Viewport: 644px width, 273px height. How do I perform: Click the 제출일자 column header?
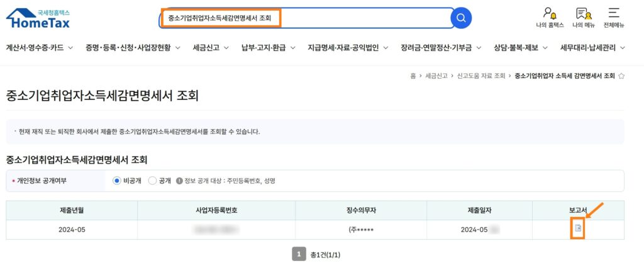click(480, 210)
